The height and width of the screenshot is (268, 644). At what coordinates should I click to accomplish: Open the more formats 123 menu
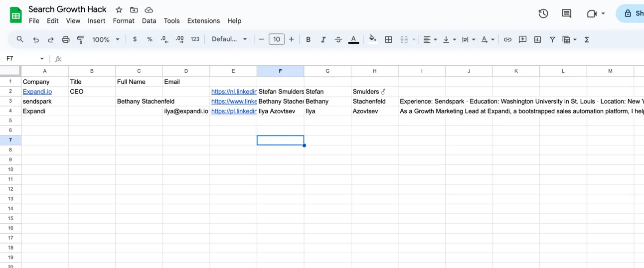[195, 39]
